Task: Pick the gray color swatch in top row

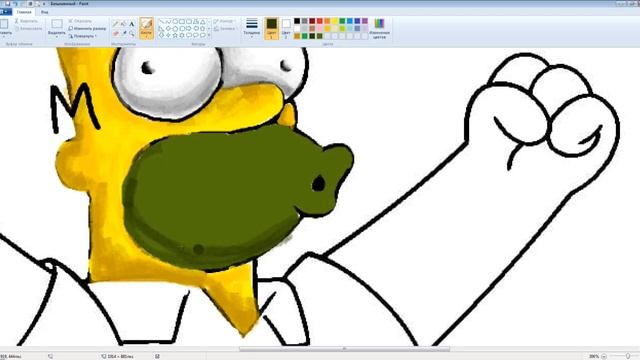Action: [304, 21]
